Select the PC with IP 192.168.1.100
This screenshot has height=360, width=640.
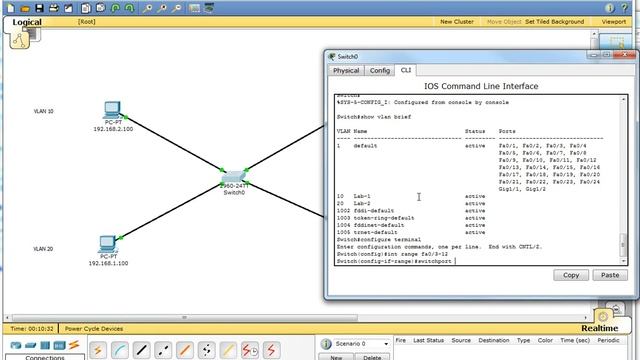(x=108, y=244)
